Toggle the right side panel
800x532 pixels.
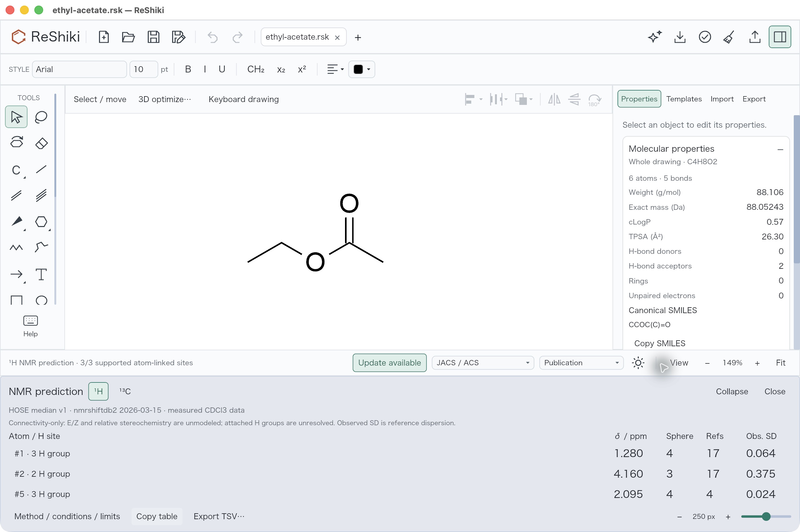[x=780, y=37]
